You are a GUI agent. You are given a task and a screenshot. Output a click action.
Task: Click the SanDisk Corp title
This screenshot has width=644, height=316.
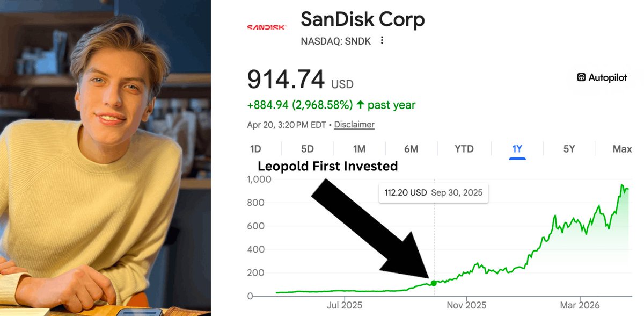click(x=363, y=20)
